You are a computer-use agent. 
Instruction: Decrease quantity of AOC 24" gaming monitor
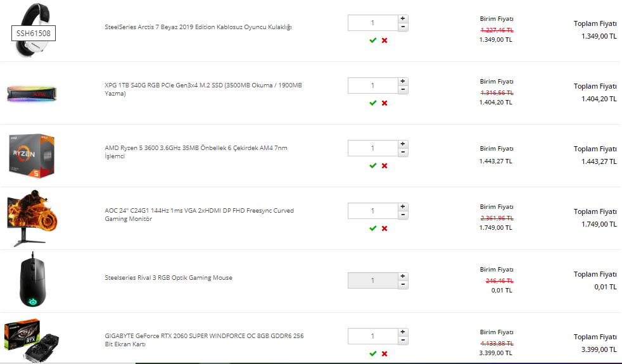click(x=403, y=215)
